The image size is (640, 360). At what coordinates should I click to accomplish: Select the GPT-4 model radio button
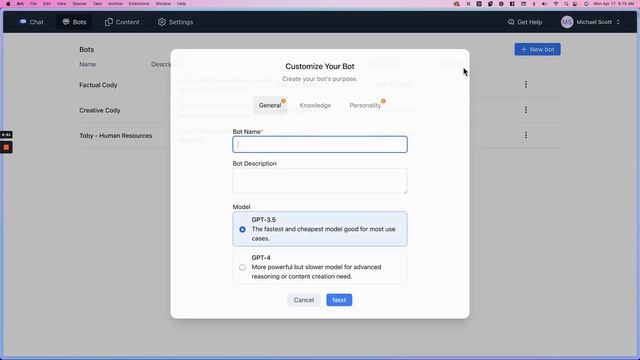coord(242,267)
